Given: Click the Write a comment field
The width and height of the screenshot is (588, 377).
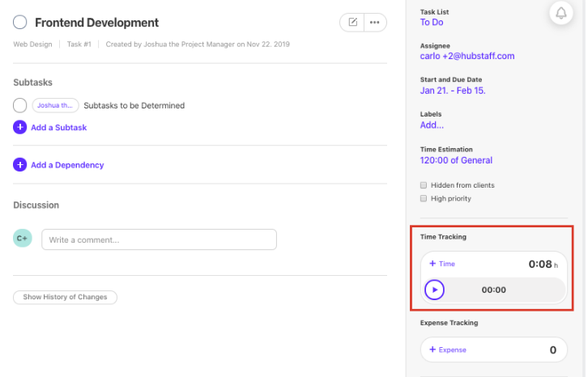Looking at the screenshot, I should (x=159, y=239).
